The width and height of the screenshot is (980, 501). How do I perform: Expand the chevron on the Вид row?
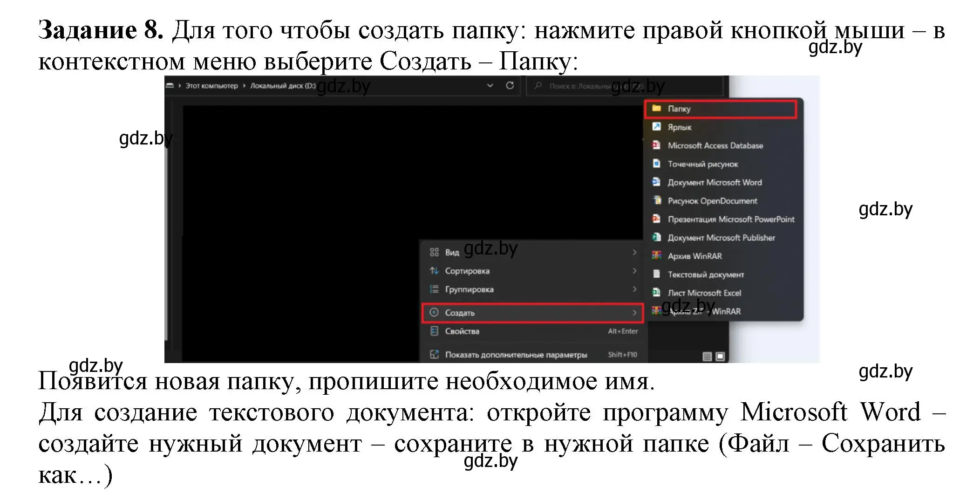634,252
